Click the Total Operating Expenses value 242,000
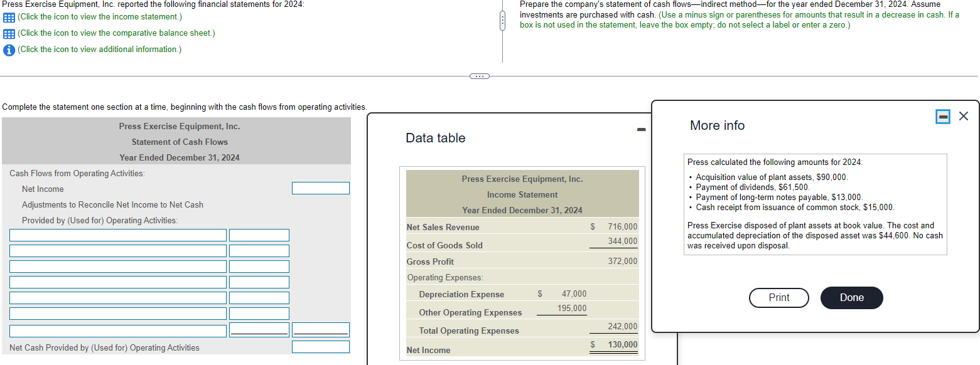Screen dimensions: 980x365 pos(622,327)
